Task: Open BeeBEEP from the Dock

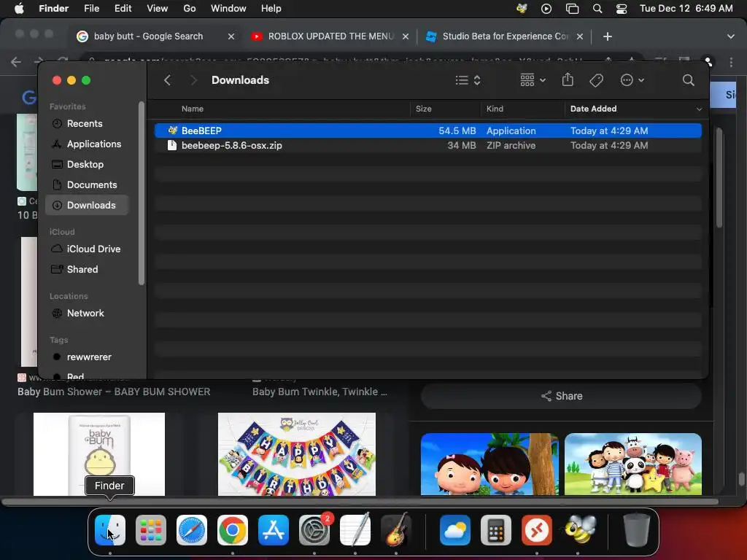Action: [580, 530]
